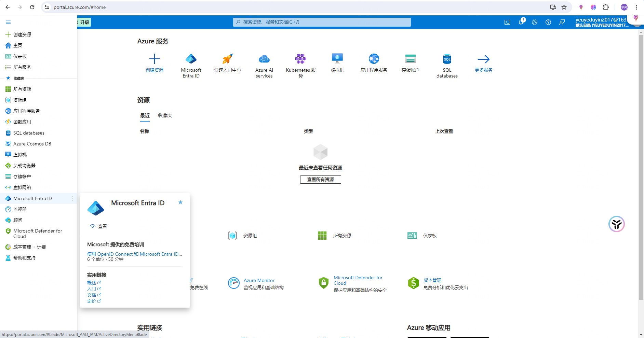Open Chrome three-dot menu
The width and height of the screenshot is (644, 338).
[x=636, y=7]
